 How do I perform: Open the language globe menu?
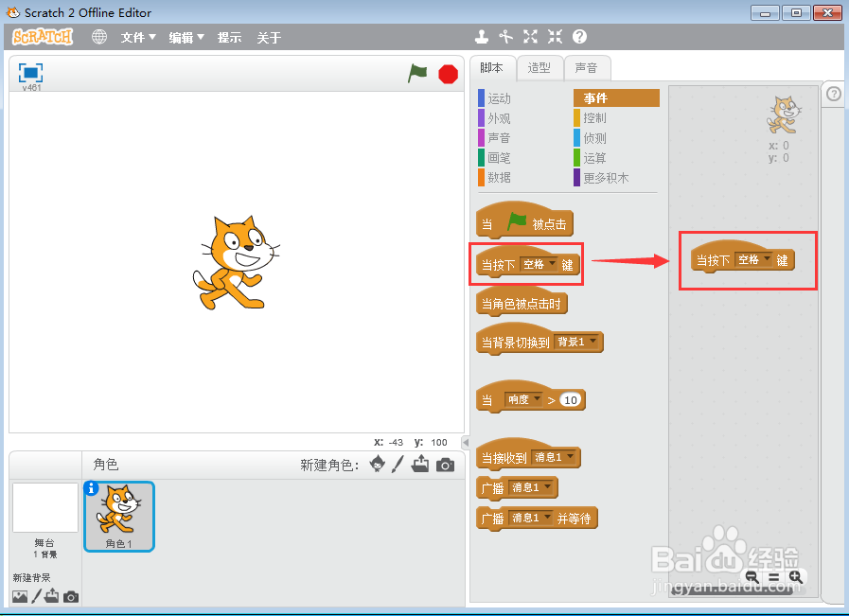pos(99,37)
